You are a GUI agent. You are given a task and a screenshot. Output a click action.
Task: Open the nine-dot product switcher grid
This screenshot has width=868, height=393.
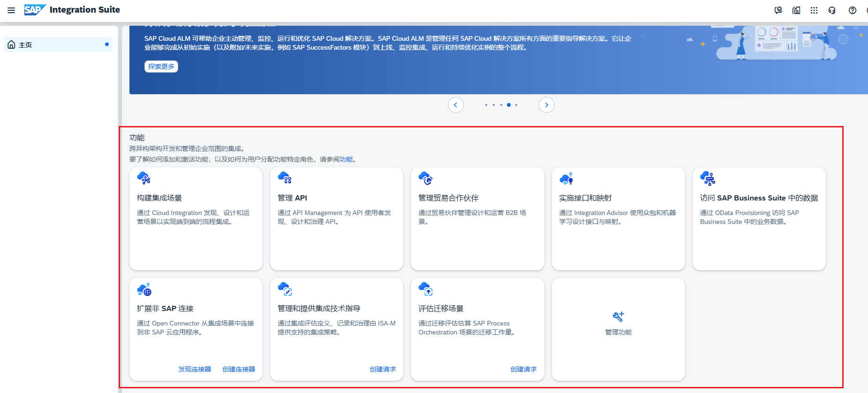[814, 10]
